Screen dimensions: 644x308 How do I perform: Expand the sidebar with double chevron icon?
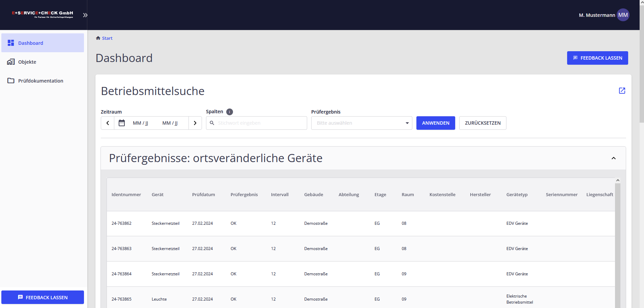pos(85,15)
